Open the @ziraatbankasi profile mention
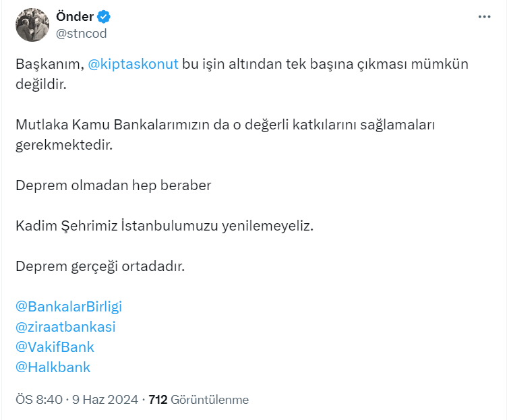This screenshot has height=420, width=509. coord(65,326)
